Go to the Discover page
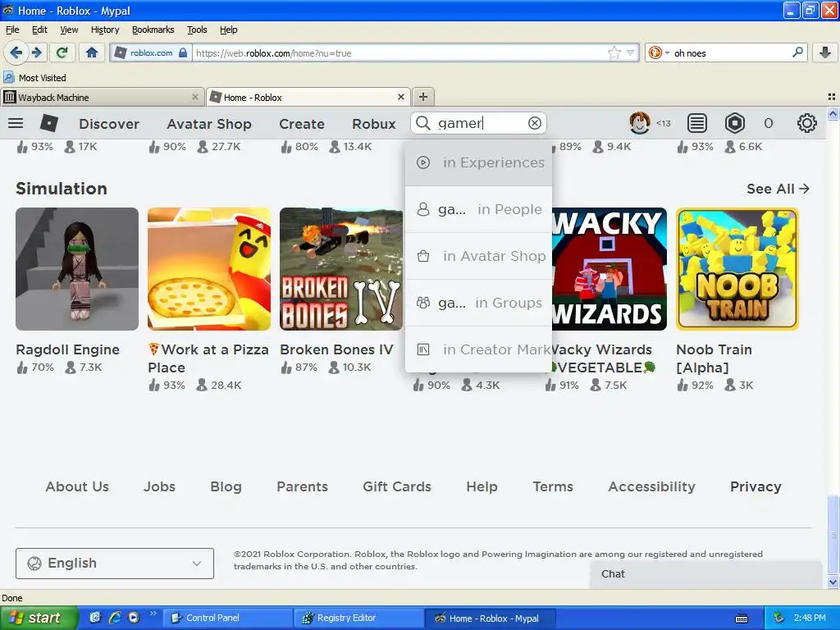Image resolution: width=840 pixels, height=630 pixels. [109, 124]
